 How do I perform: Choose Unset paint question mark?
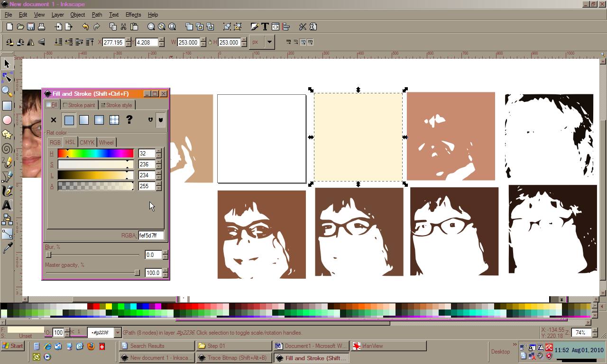coord(129,120)
